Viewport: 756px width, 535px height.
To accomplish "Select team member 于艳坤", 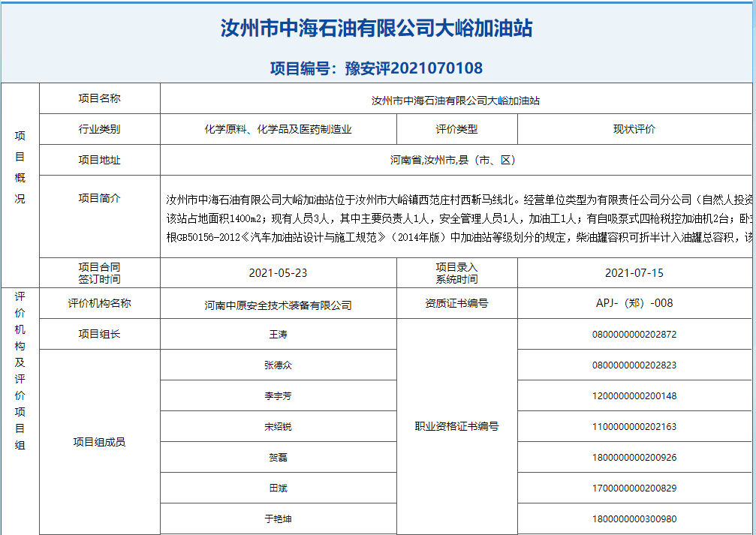I will 278,519.
